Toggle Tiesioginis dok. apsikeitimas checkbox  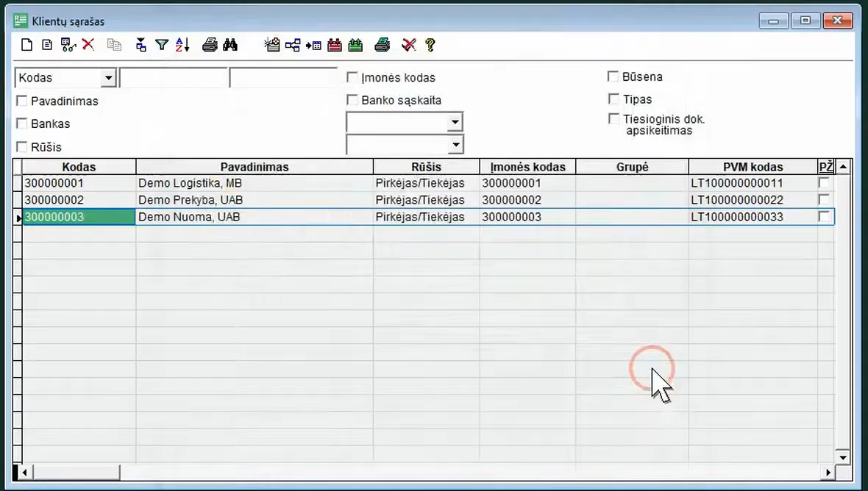click(x=613, y=118)
